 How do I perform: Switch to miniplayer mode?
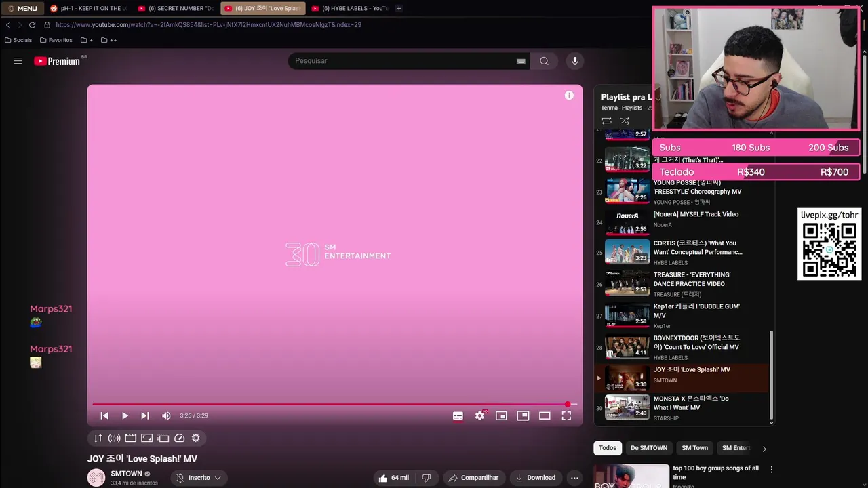coord(501,415)
